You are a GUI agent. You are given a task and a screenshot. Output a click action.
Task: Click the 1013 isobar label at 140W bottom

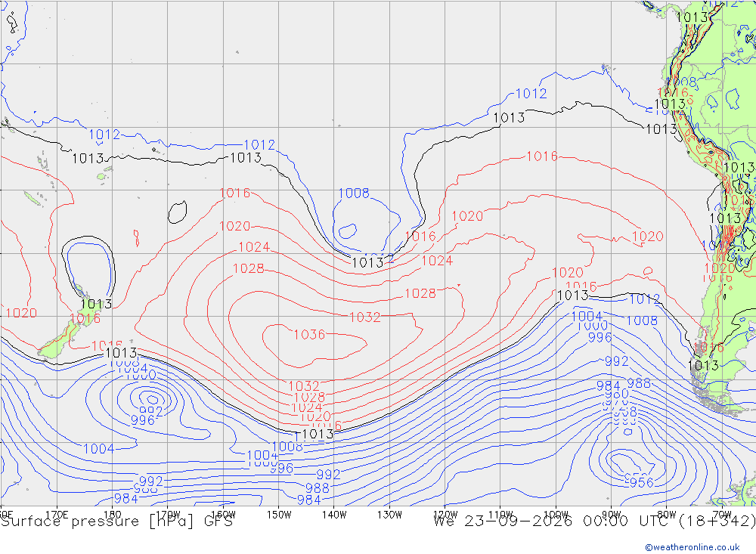[x=318, y=434]
